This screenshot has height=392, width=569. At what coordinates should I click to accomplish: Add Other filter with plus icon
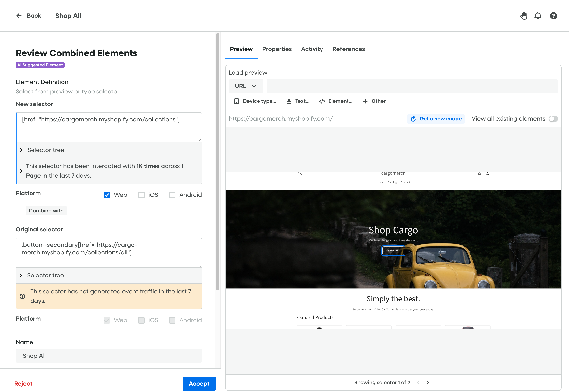point(365,101)
